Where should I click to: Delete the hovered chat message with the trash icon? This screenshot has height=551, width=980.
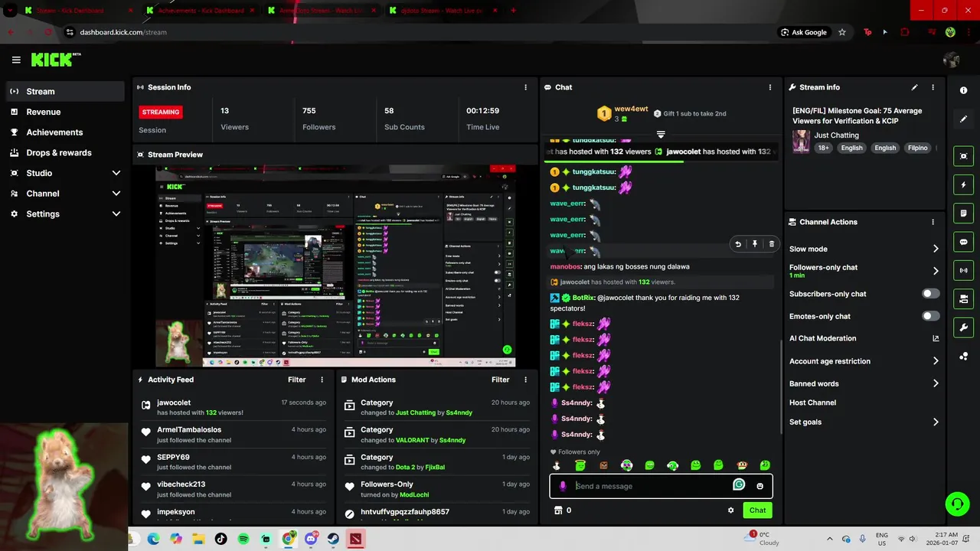click(771, 244)
